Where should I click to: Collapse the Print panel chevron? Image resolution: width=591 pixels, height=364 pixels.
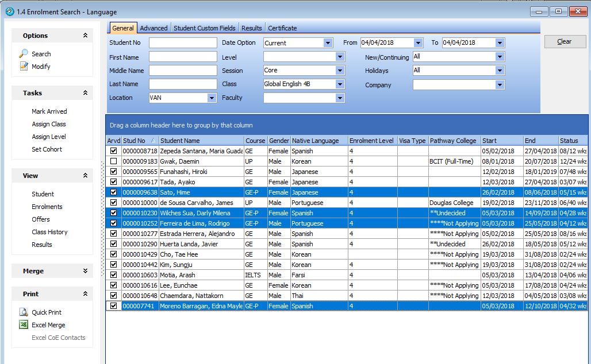(x=85, y=294)
